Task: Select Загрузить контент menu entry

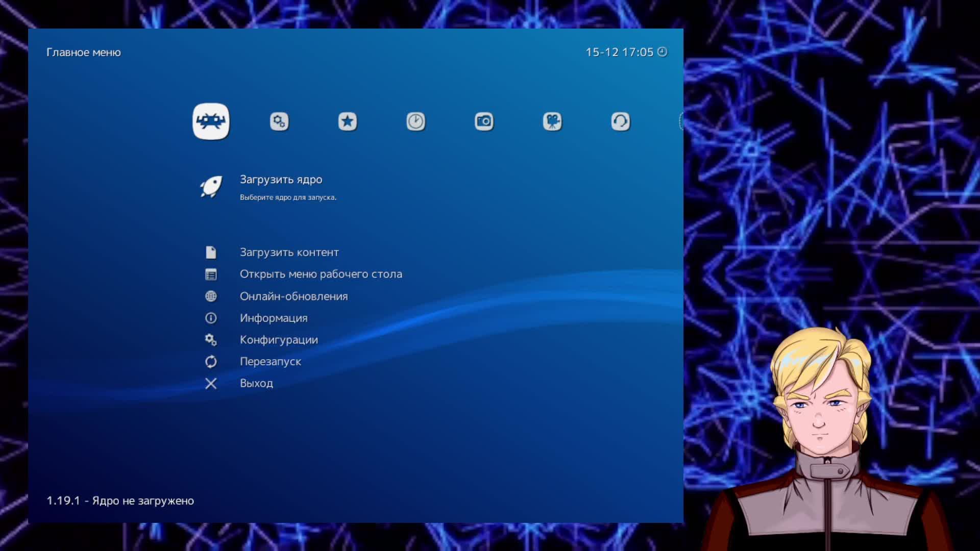Action: [x=289, y=253]
